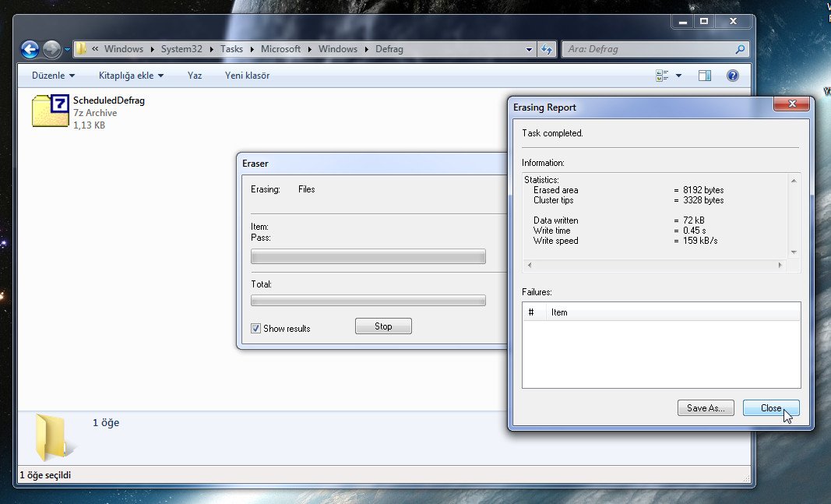This screenshot has width=831, height=504.
Task: Click the Stop button in Eraser
Action: click(x=383, y=326)
